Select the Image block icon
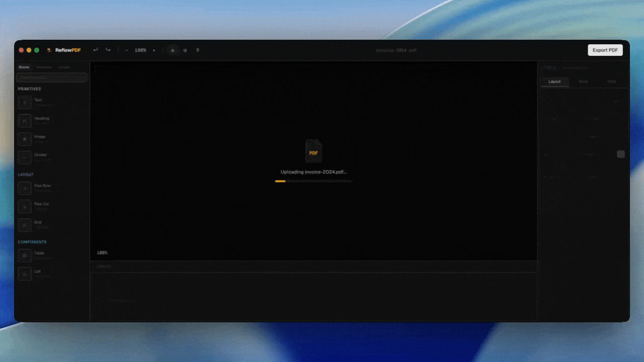 [25, 139]
